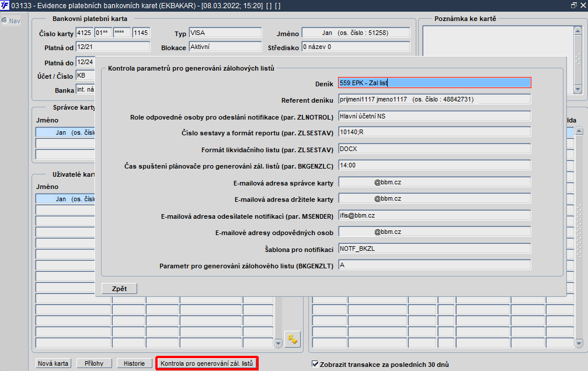Click the card number field 01**
Viewport: 588px width, 371px height.
(x=103, y=33)
